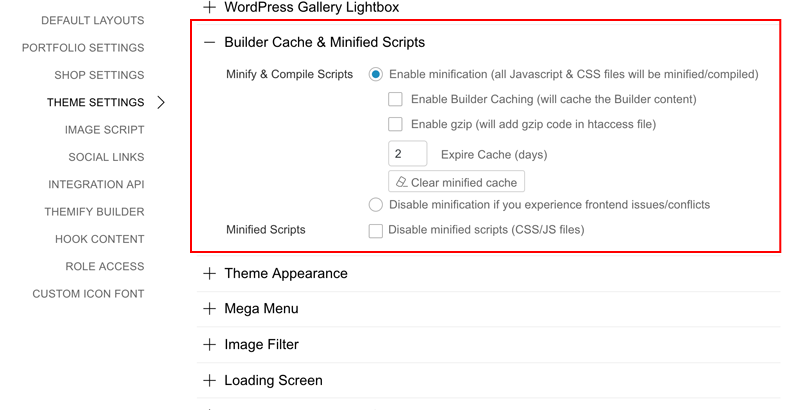Click the Clear minified cache button
The width and height of the screenshot is (800, 410).
(457, 182)
